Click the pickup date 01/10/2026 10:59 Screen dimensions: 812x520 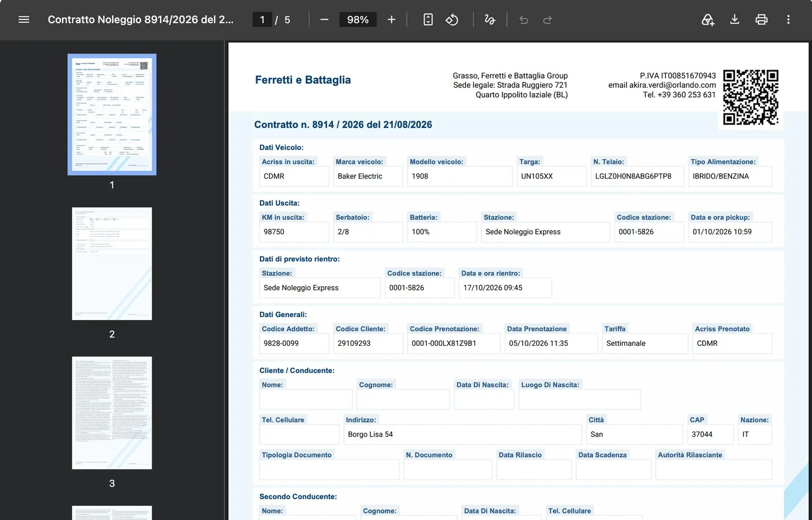point(722,232)
